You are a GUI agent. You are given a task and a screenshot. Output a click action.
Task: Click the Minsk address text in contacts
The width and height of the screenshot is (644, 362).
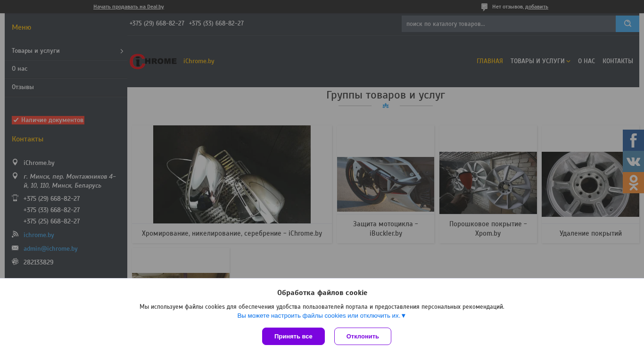[70, 181]
